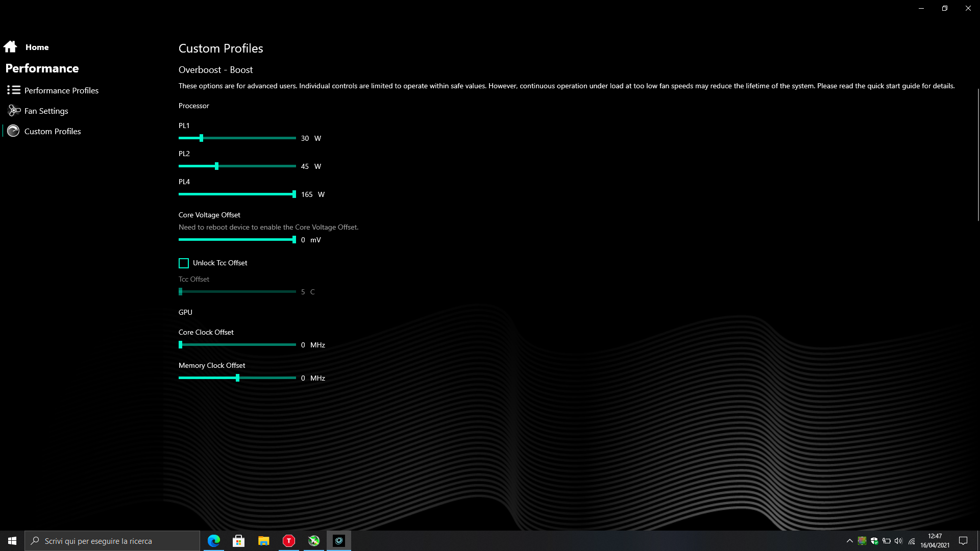This screenshot has height=551, width=980.
Task: Go to Home label
Action: (x=37, y=47)
